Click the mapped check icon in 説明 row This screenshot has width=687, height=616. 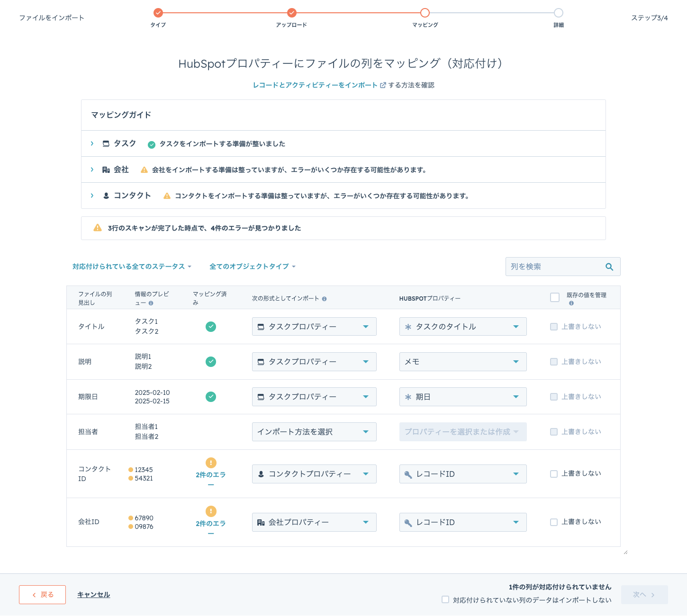(x=211, y=361)
